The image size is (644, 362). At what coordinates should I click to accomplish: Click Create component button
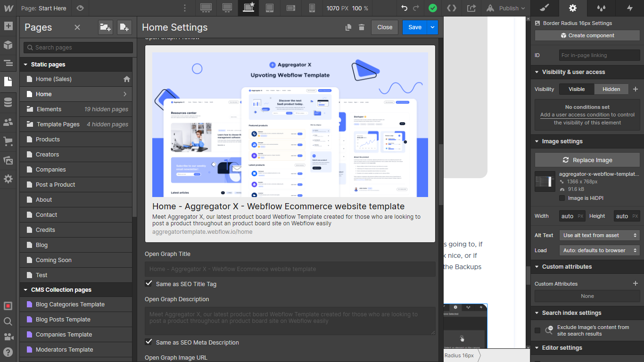click(x=587, y=35)
